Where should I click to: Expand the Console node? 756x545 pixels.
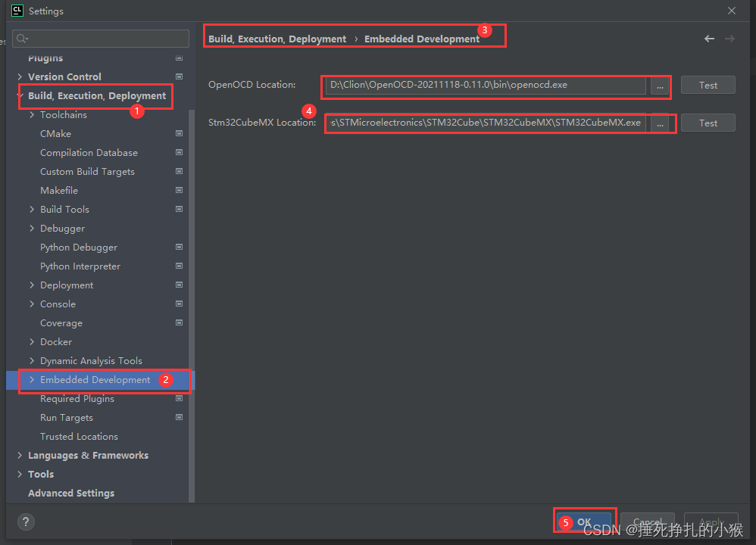(x=32, y=304)
